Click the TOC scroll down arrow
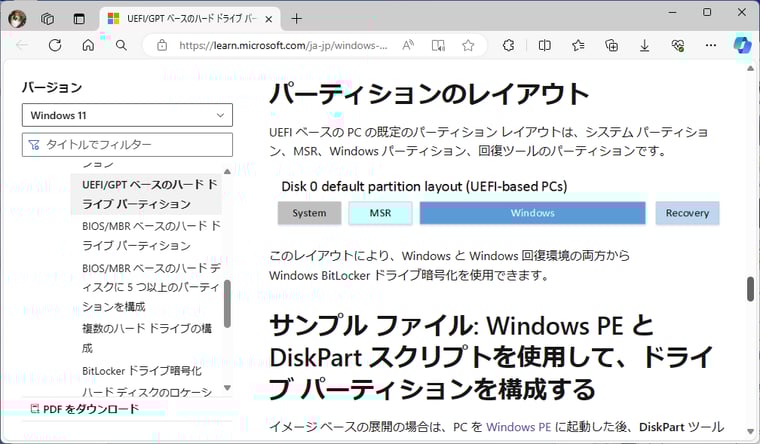Image resolution: width=760 pixels, height=444 pixels. (x=227, y=388)
